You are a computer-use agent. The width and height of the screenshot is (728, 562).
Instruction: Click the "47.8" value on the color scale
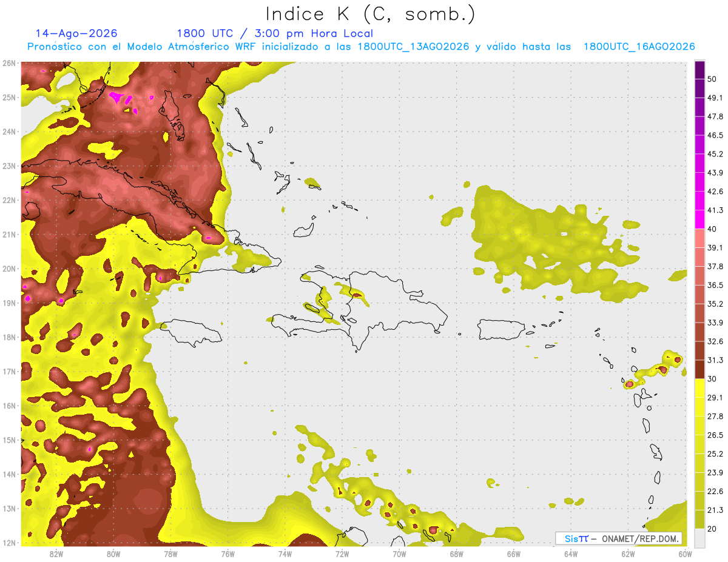coord(716,116)
